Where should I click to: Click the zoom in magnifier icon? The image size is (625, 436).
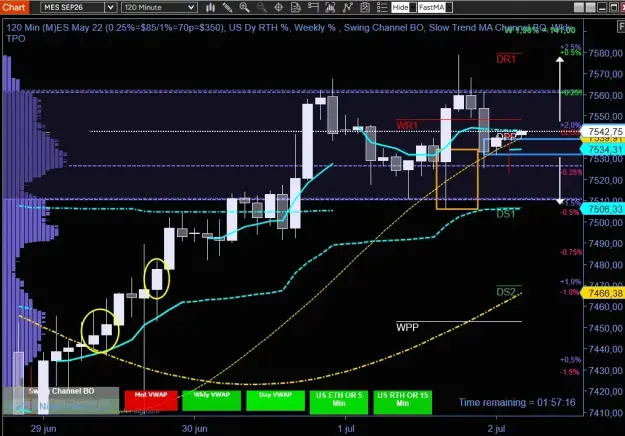tap(244, 7)
